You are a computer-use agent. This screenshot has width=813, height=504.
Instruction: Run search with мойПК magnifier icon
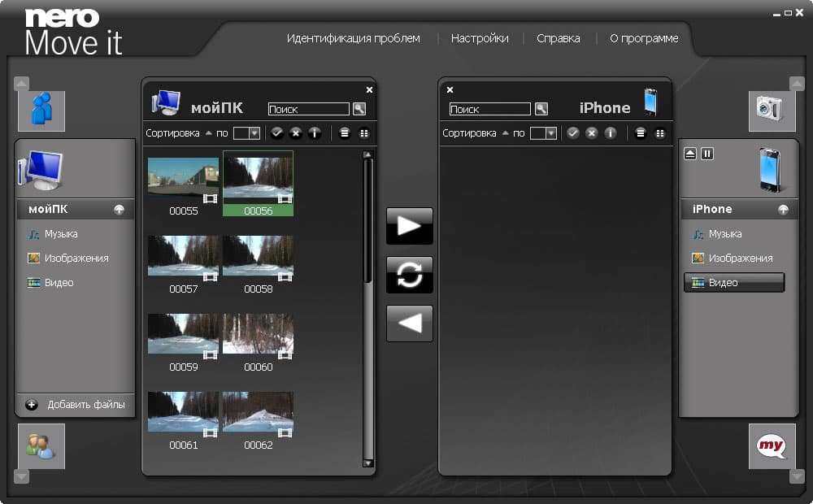pos(359,109)
